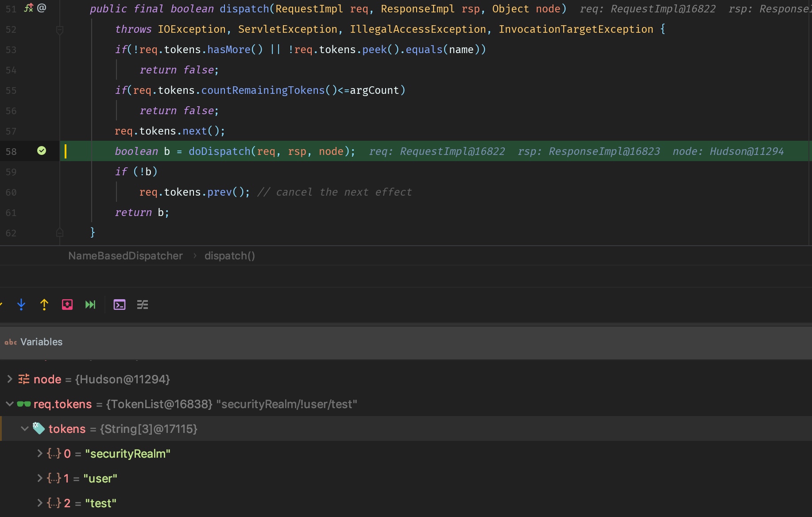Viewport: 812px width, 517px height.
Task: Click the hasMore method call on line 53
Action: [229, 50]
